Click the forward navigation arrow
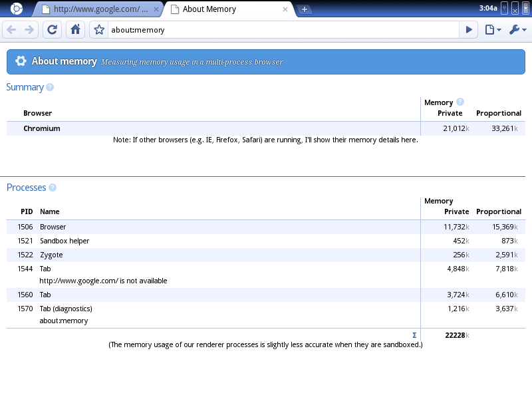The width and height of the screenshot is (532, 399). [x=29, y=30]
